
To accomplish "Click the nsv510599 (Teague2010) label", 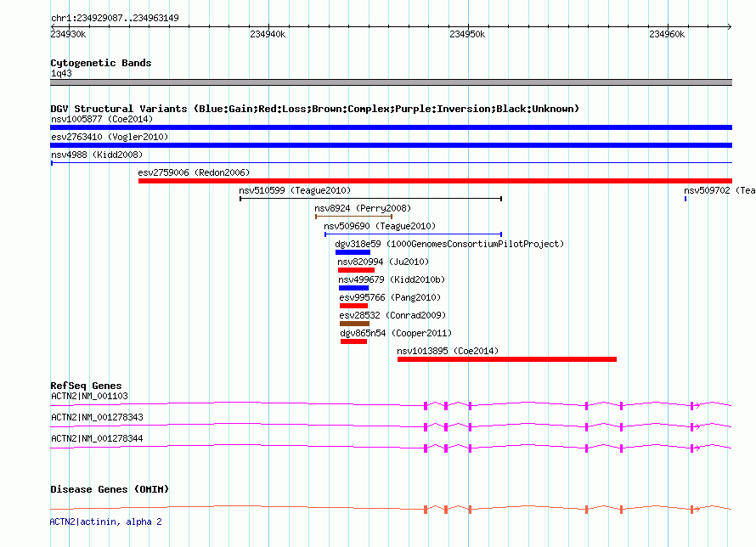I will point(295,190).
